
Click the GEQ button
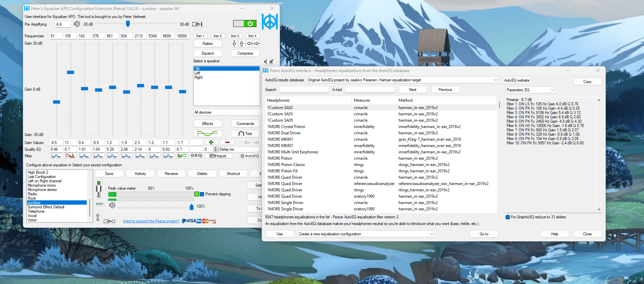coord(196,156)
